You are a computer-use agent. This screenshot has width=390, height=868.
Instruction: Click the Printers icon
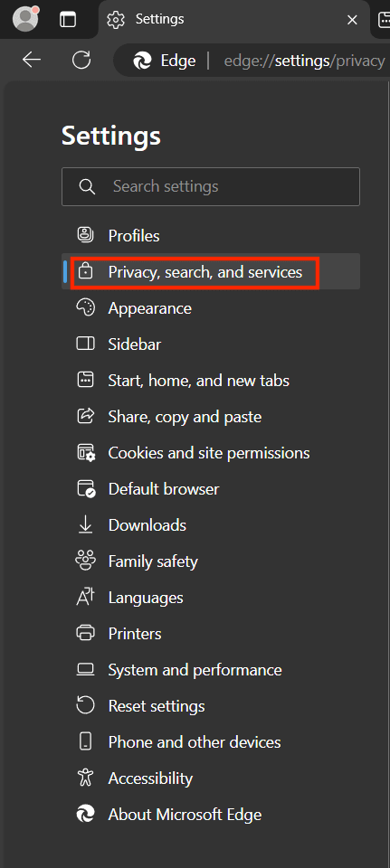coord(85,633)
